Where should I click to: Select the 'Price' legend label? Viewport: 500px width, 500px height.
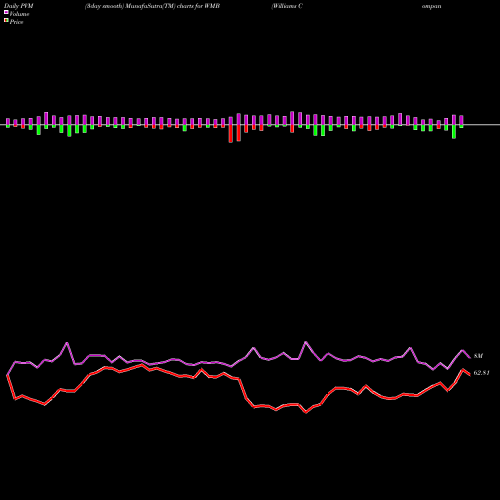tap(16, 22)
